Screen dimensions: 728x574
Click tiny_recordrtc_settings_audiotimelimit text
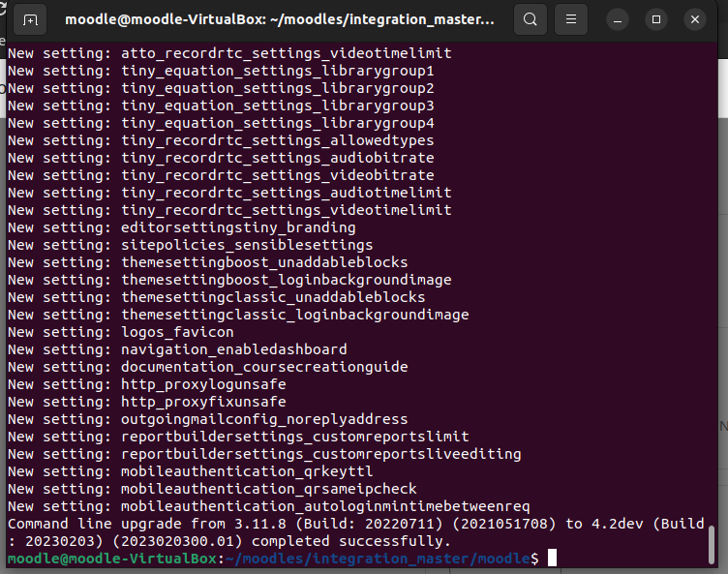click(x=286, y=193)
